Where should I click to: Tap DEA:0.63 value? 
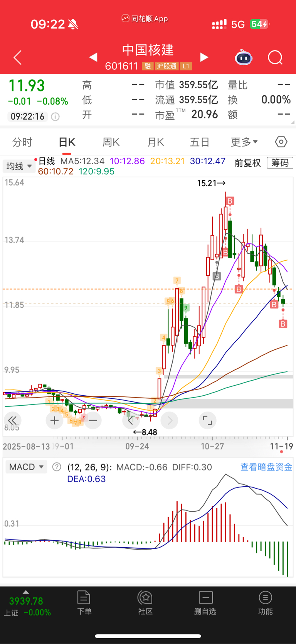(x=86, y=479)
